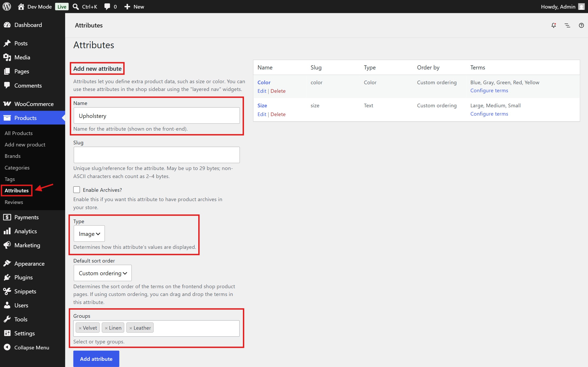Click the Users person icon

point(7,305)
